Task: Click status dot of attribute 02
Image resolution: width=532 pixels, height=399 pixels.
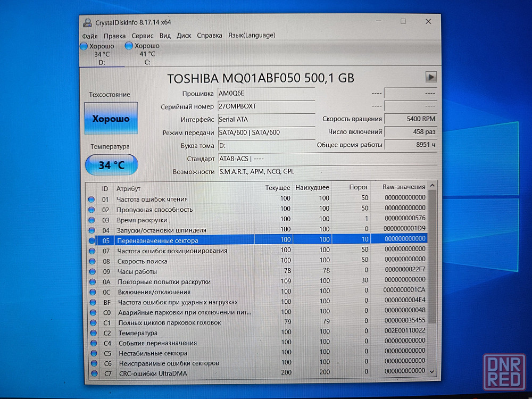Action: click(92, 210)
